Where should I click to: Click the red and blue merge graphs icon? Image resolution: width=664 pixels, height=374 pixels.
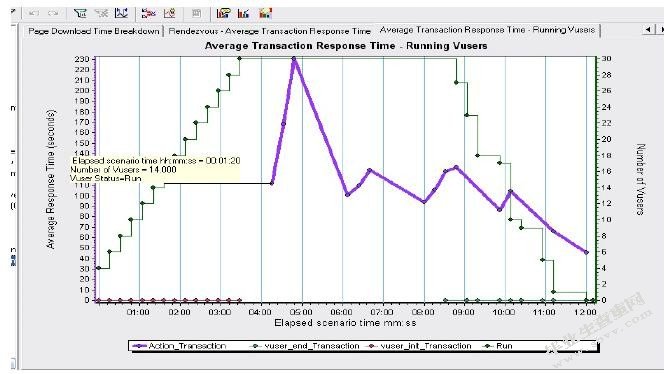click(x=149, y=13)
